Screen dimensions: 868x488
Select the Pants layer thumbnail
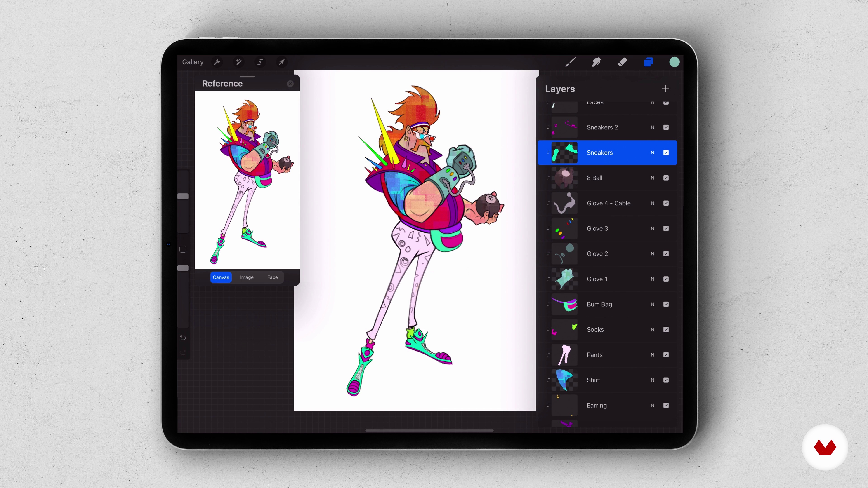(564, 355)
